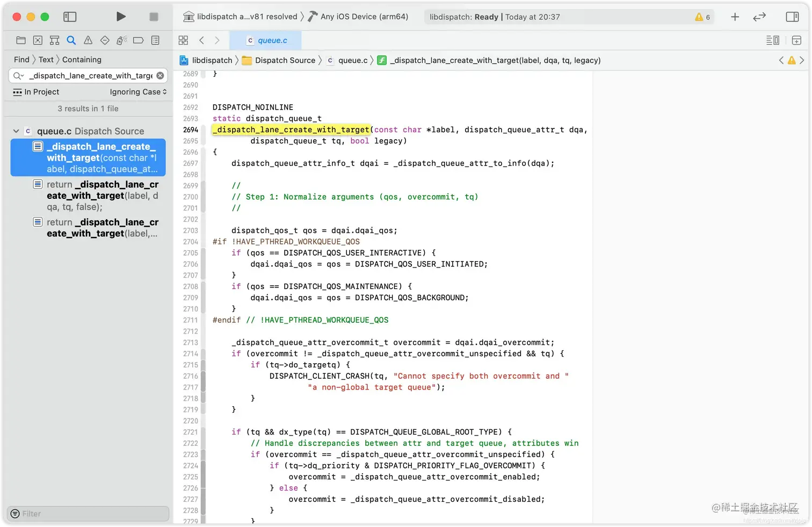
Task: Select the third truncated return result
Action: (x=88, y=228)
